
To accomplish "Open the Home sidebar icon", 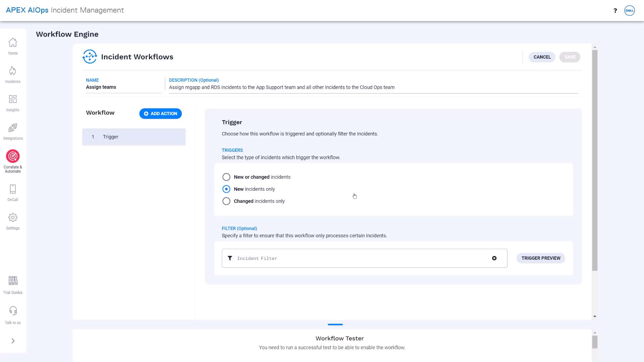I will point(13,43).
